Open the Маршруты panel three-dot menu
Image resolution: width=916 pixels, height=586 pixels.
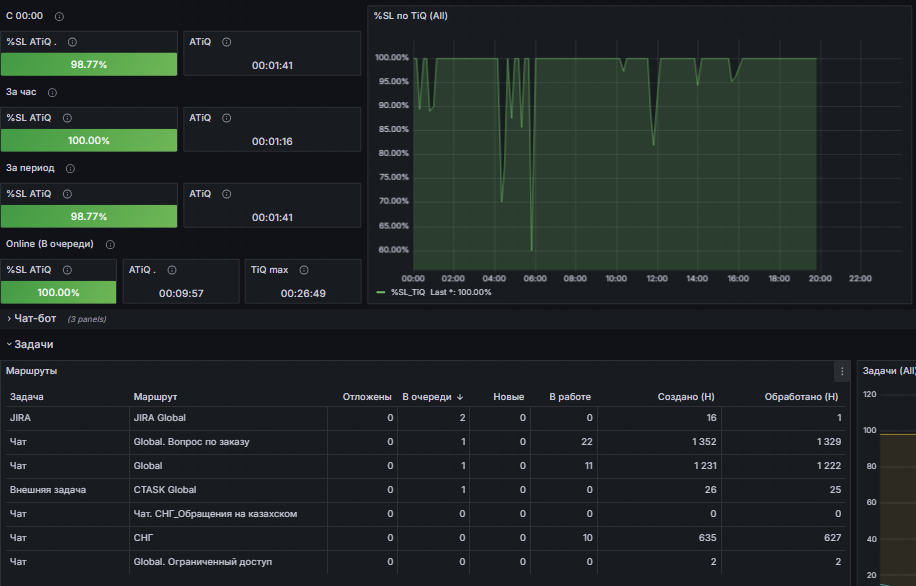coord(842,371)
